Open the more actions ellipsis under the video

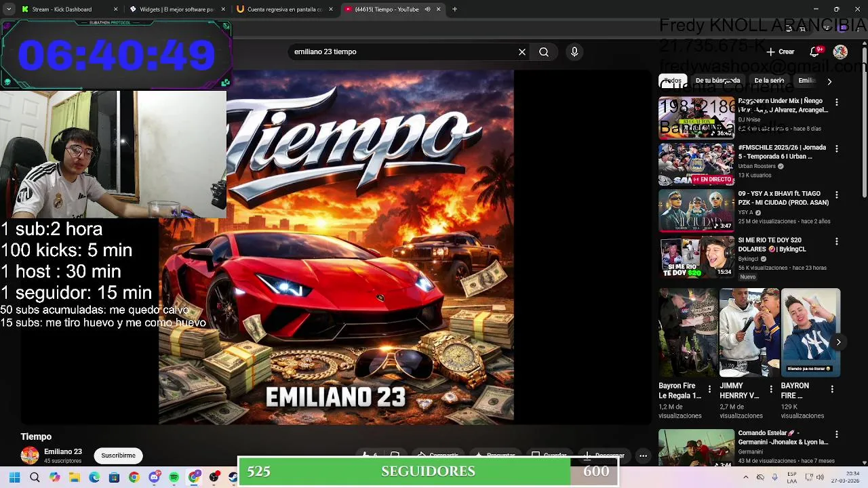643,456
